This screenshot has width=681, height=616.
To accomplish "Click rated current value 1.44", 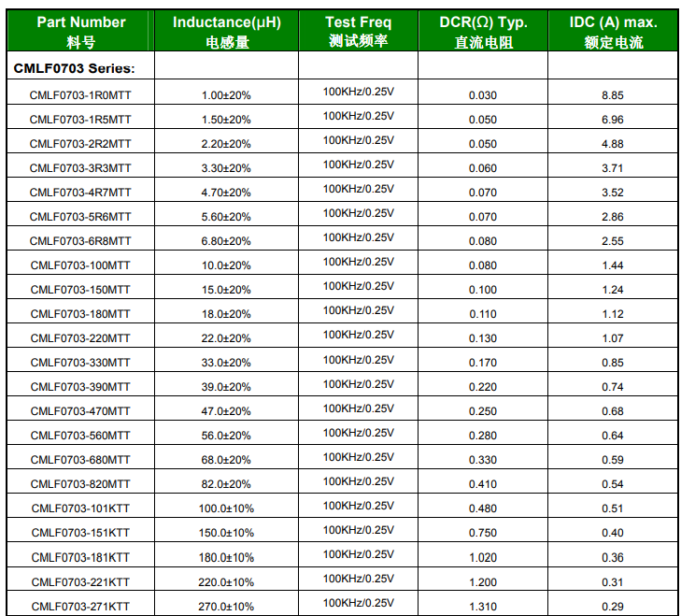I will tap(613, 265).
